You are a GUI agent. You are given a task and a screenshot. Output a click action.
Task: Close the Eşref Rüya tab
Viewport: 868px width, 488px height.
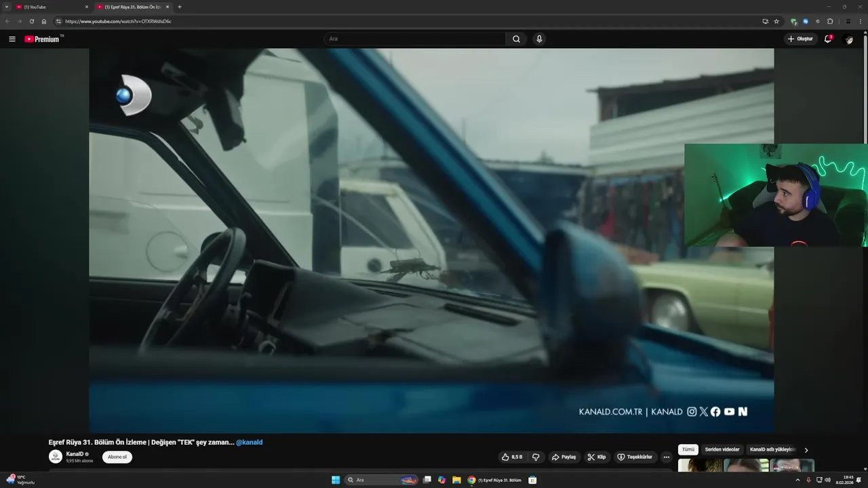(167, 7)
